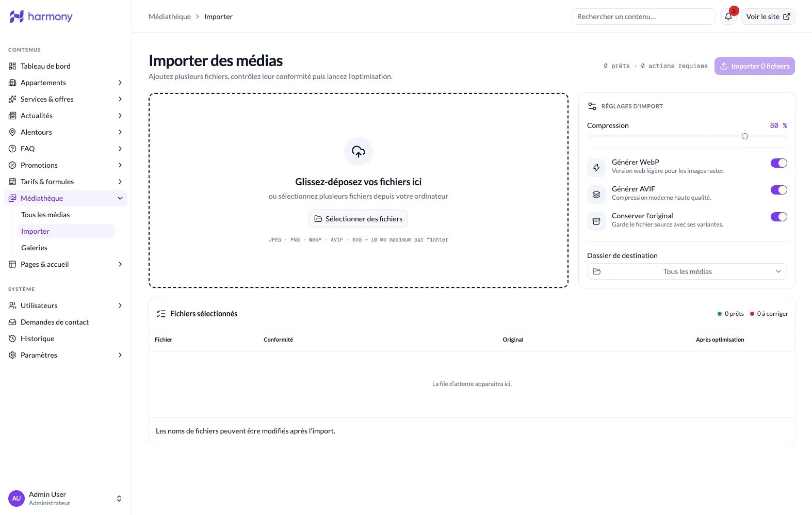Click the Tableau de bord icon
Screen dimensions: 812x515
click(x=12, y=66)
